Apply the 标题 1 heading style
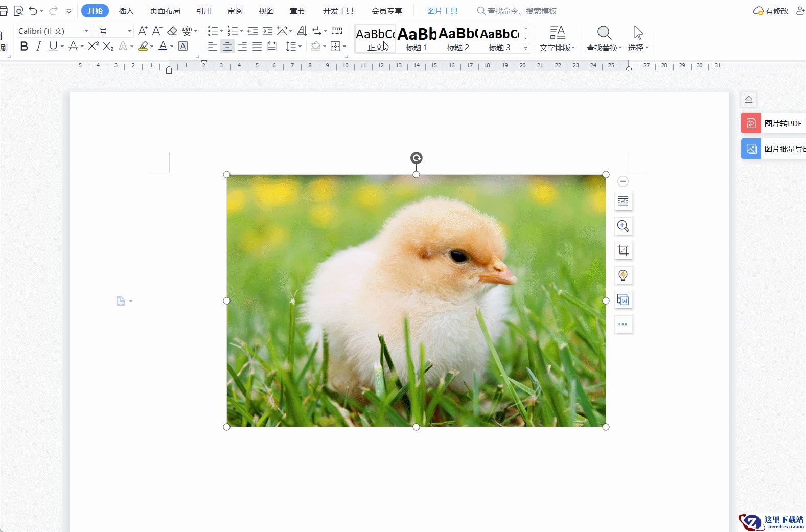Image resolution: width=806 pixels, height=532 pixels. pos(417,39)
